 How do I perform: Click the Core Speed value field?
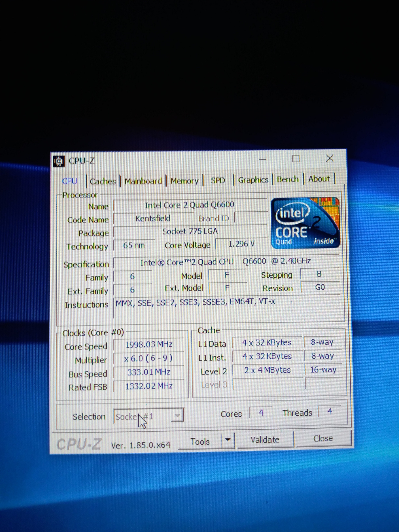(149, 344)
